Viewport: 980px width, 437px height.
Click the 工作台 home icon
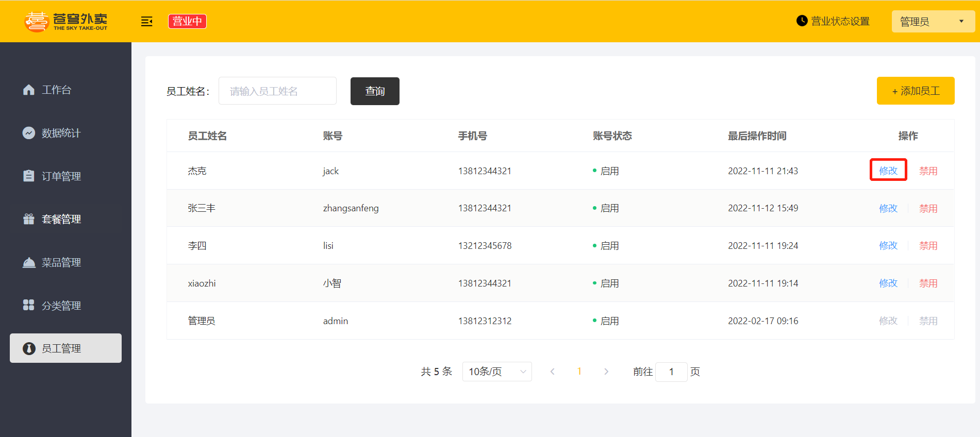pos(29,90)
